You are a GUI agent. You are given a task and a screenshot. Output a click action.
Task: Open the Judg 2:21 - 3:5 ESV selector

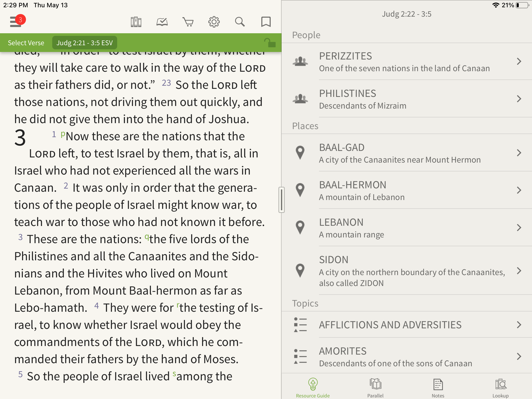click(x=85, y=43)
